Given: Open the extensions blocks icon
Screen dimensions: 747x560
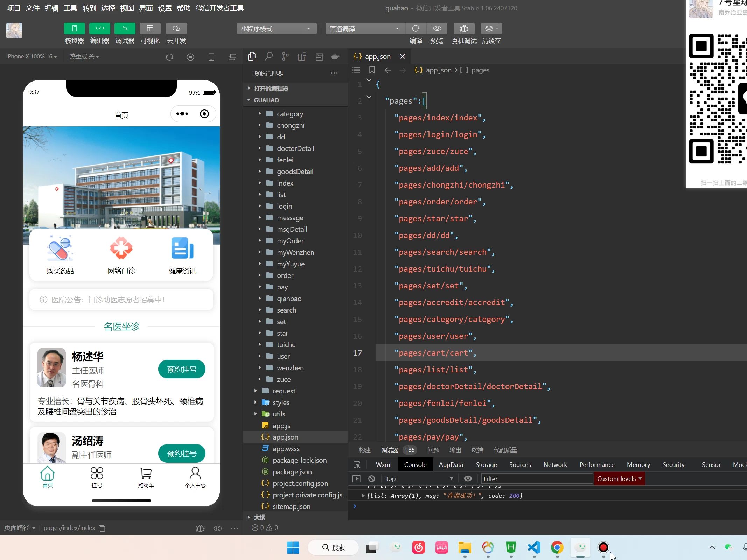Looking at the screenshot, I should pos(302,56).
